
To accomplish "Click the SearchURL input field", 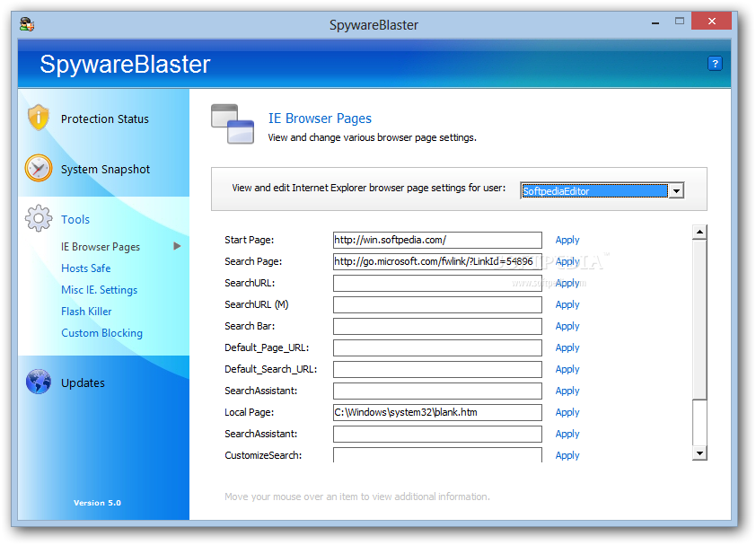I will tap(437, 283).
